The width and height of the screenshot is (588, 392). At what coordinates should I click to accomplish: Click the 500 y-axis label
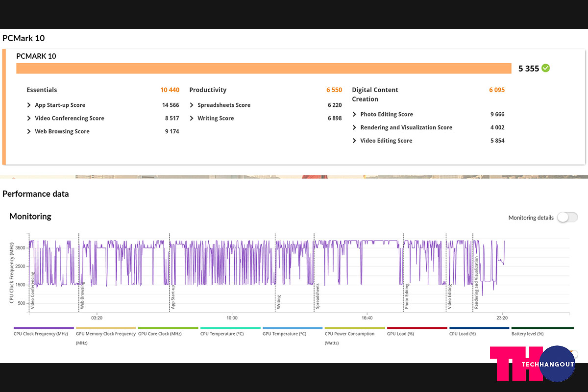23,303
